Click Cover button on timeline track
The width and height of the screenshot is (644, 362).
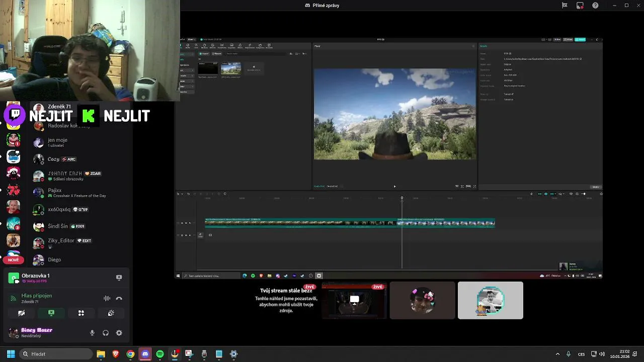tap(200, 235)
